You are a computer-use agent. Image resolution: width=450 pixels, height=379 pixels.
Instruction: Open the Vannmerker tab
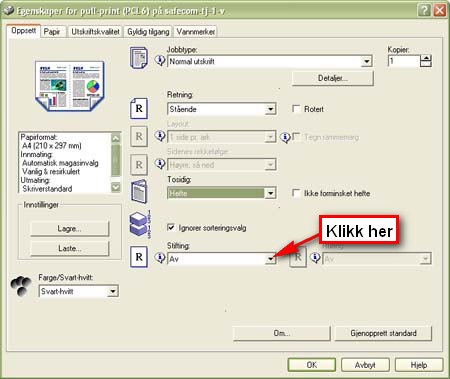pos(196,32)
